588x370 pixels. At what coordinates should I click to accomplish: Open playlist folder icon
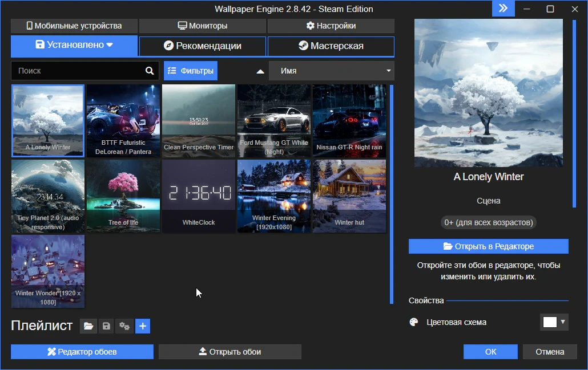click(x=88, y=326)
